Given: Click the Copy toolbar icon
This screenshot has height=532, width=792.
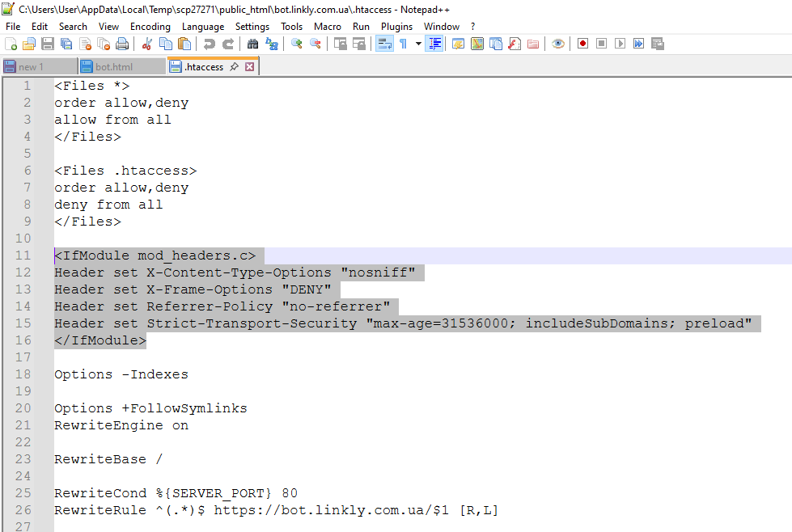Looking at the screenshot, I should (x=166, y=44).
